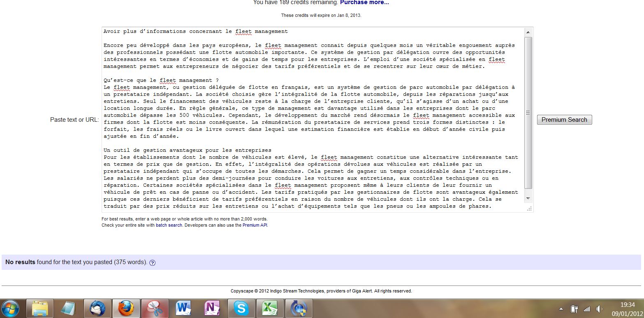Screen dimensions: 644x318
Task: Show hidden system tray icons
Action: 561,309
